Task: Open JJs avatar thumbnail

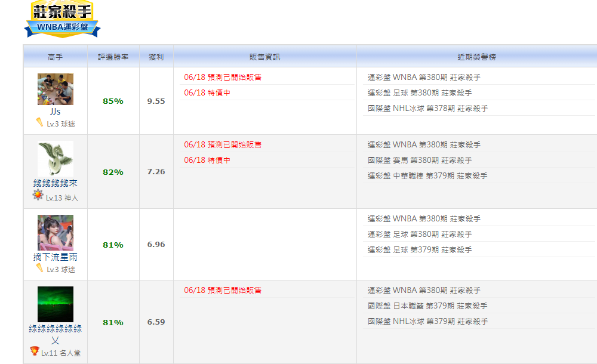Action: click(55, 89)
